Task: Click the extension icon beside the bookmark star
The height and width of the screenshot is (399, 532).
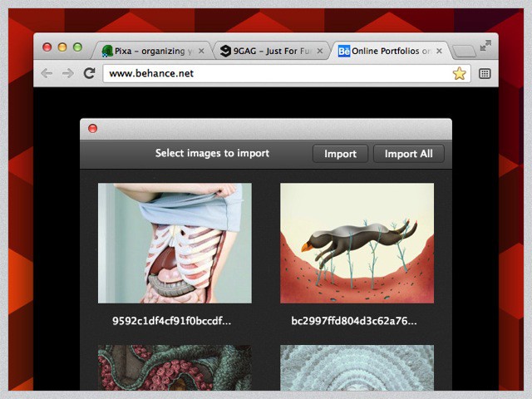Action: pos(485,73)
